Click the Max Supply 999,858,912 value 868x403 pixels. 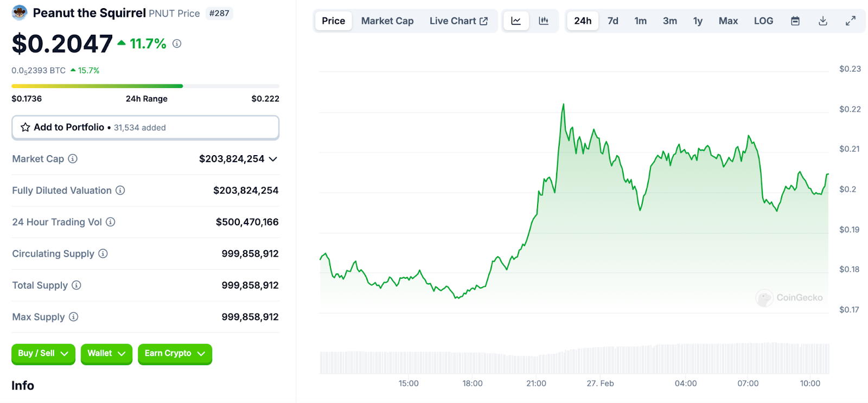point(250,317)
